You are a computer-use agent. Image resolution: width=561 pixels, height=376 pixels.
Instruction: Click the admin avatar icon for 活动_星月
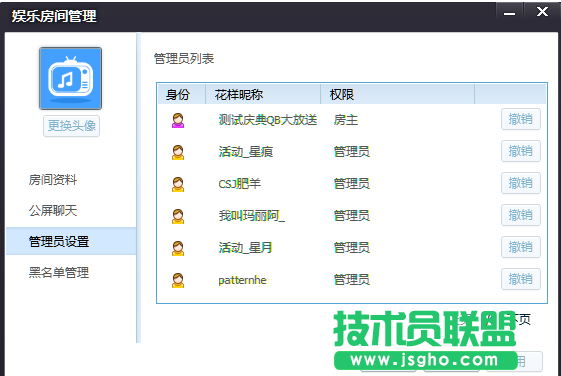178,248
